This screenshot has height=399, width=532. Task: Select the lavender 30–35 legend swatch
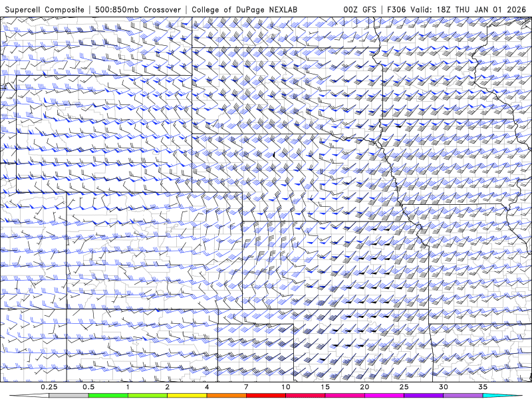(x=463, y=396)
